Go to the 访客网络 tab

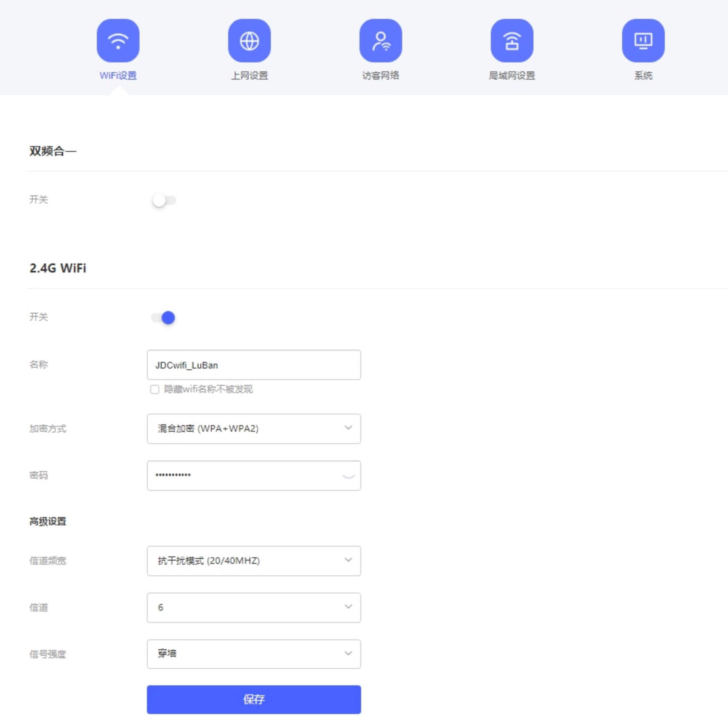pyautogui.click(x=380, y=76)
